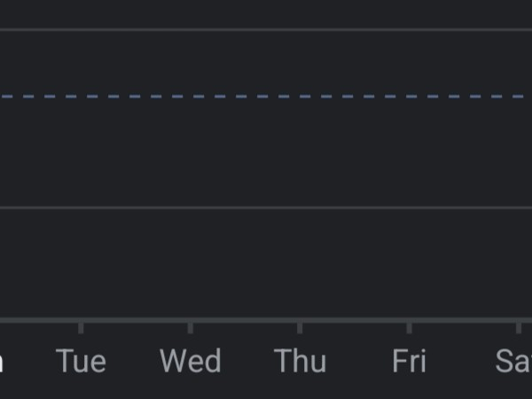The width and height of the screenshot is (532, 399).
Task: Pick the Fri label on the axis
Action: 409,362
